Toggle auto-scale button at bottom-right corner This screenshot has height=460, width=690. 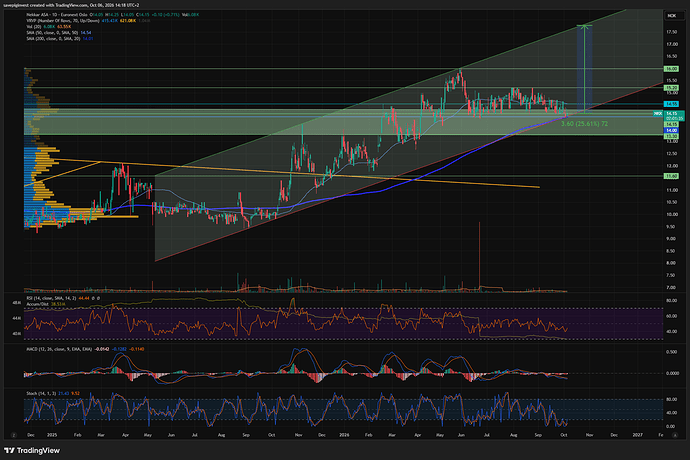tap(675, 435)
